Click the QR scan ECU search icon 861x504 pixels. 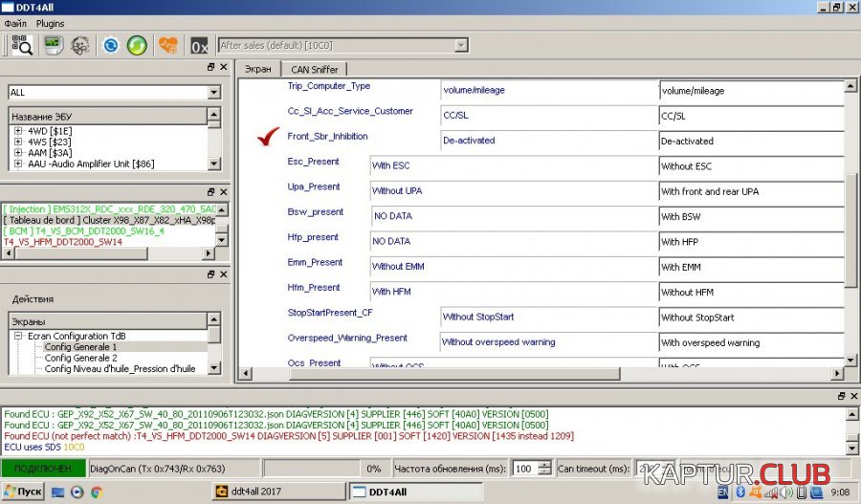click(x=21, y=45)
